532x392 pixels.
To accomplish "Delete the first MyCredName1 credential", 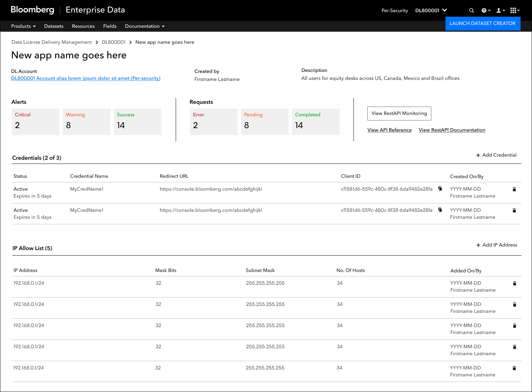I will pyautogui.click(x=514, y=189).
